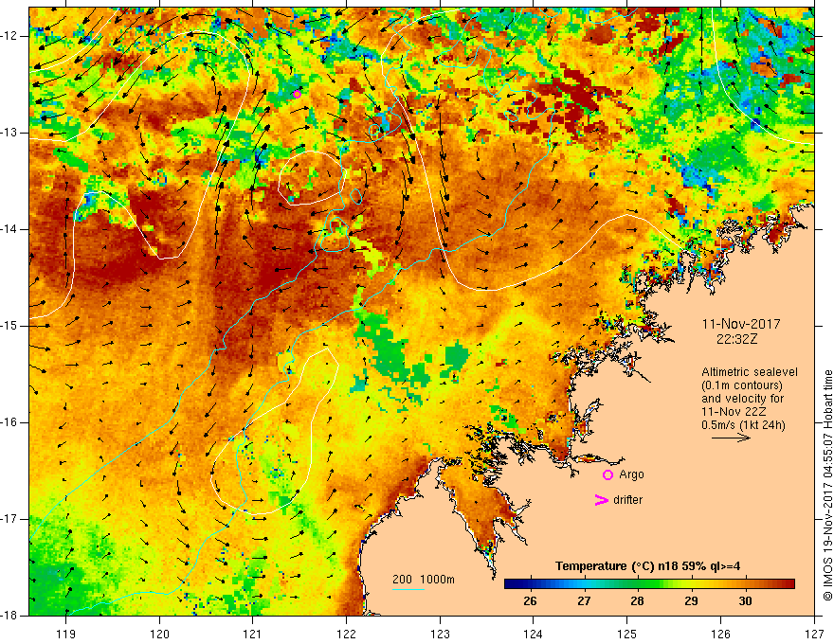Click the cyan depth contour sample line in the legend
This screenshot has width=834, height=644.
pos(408,589)
